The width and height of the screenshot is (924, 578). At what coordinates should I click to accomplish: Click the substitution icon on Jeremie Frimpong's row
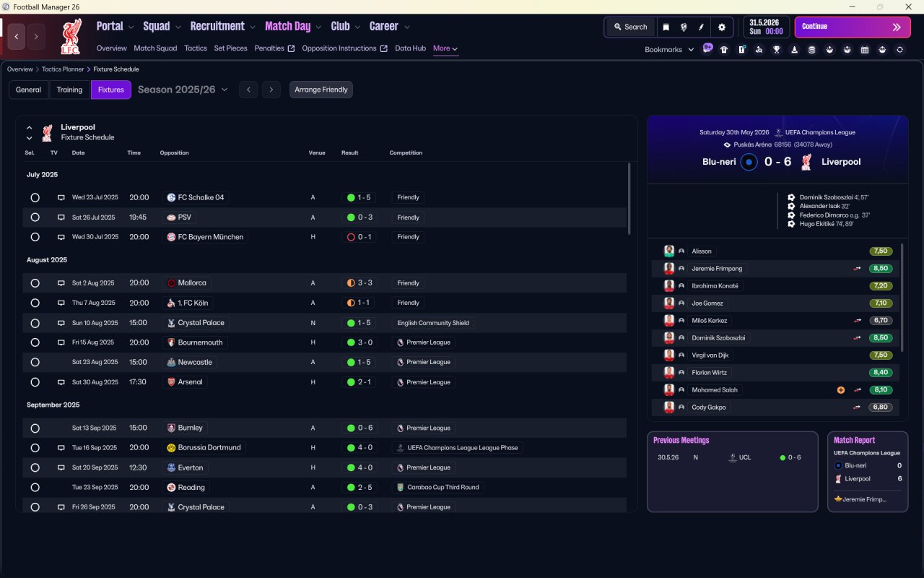pyautogui.click(x=858, y=269)
